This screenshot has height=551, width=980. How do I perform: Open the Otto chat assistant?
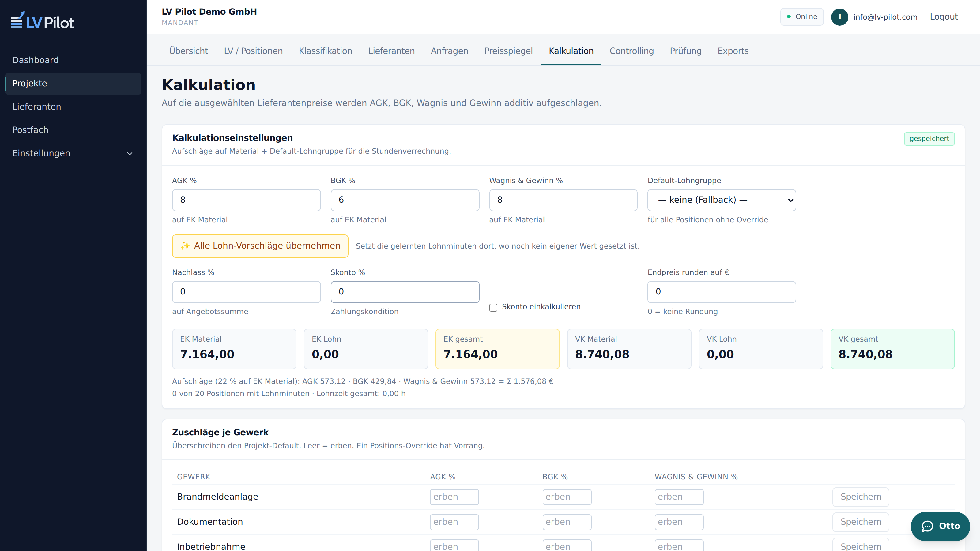click(940, 526)
